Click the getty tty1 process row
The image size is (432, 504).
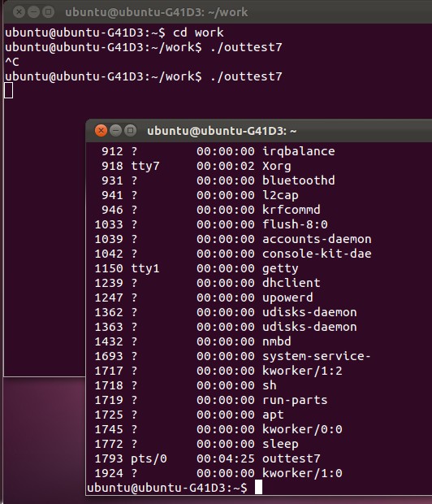pyautogui.click(x=197, y=268)
